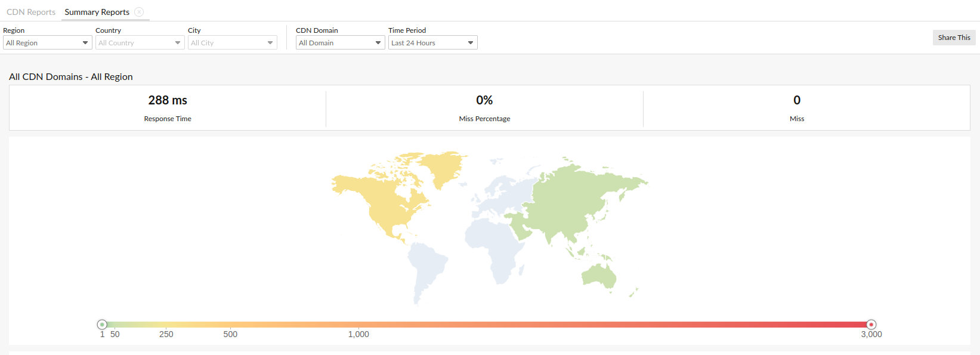Click the Share This button
The width and height of the screenshot is (980, 355).
[954, 38]
